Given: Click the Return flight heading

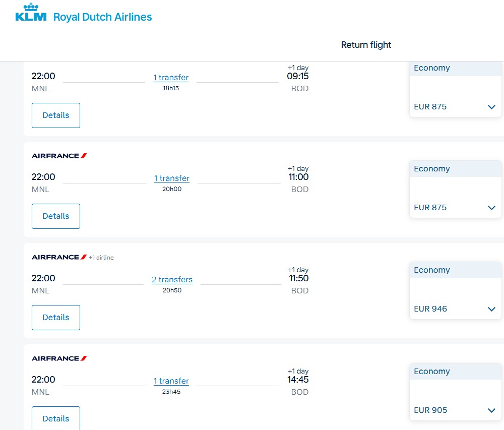Looking at the screenshot, I should click(366, 45).
